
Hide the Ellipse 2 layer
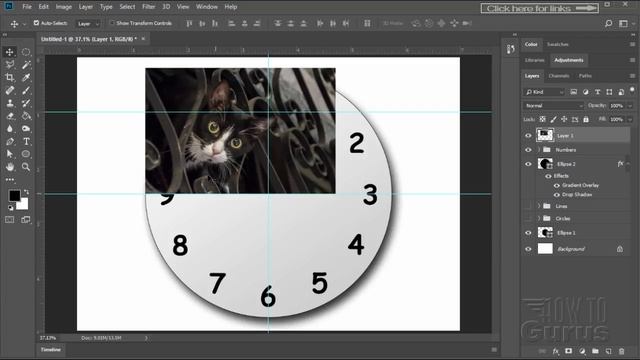528,164
